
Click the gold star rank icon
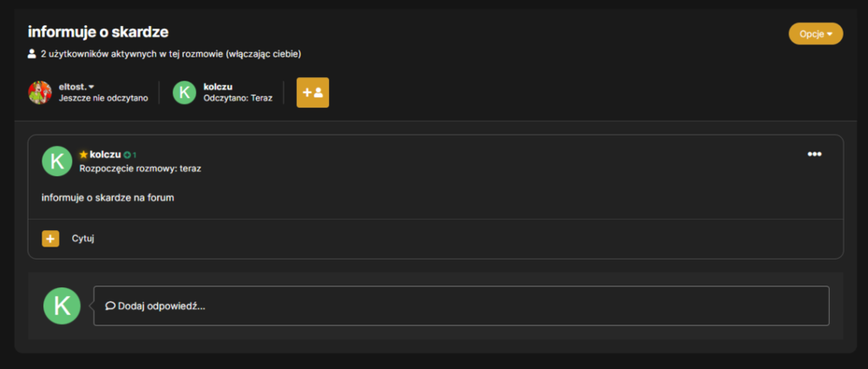coord(83,155)
